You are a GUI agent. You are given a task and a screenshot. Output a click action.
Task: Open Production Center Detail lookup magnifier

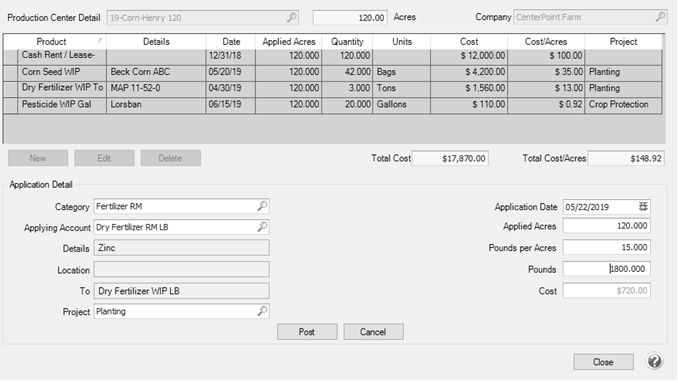pos(292,17)
